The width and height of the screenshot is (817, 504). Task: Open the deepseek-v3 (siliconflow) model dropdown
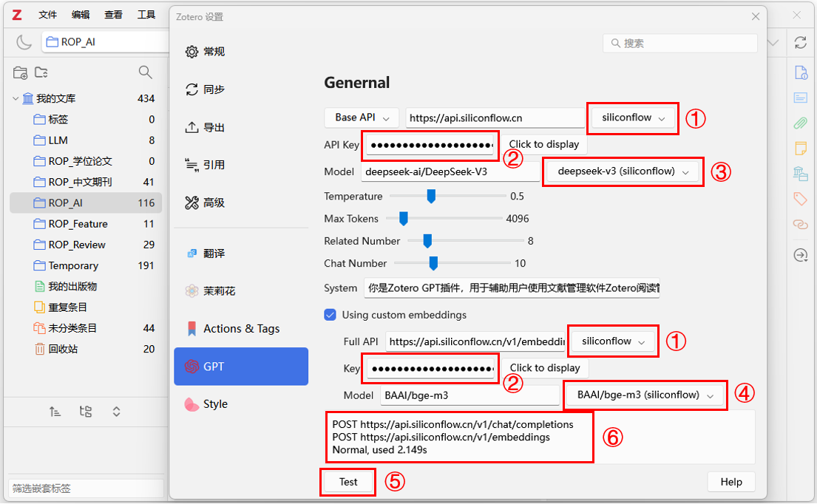(623, 171)
